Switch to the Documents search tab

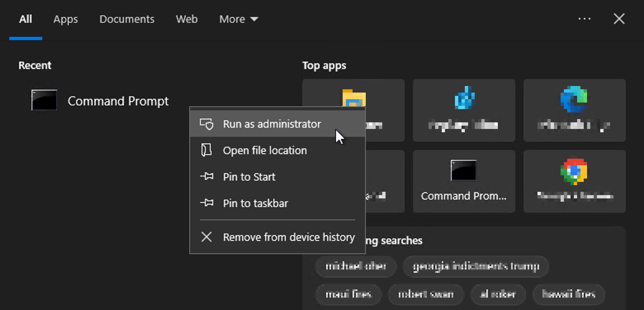pyautogui.click(x=127, y=19)
